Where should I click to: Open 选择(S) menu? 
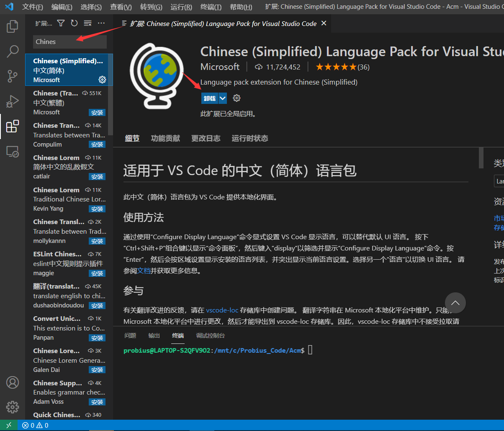click(91, 7)
